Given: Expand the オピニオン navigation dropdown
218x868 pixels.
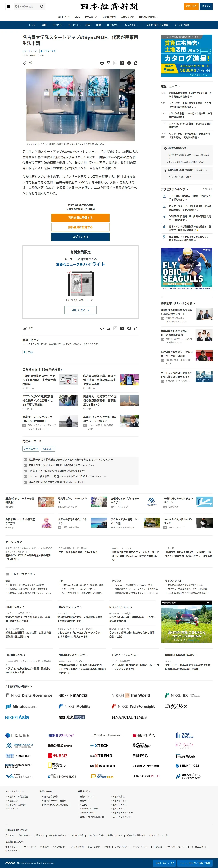Looking at the screenshot, I should 114,25.
